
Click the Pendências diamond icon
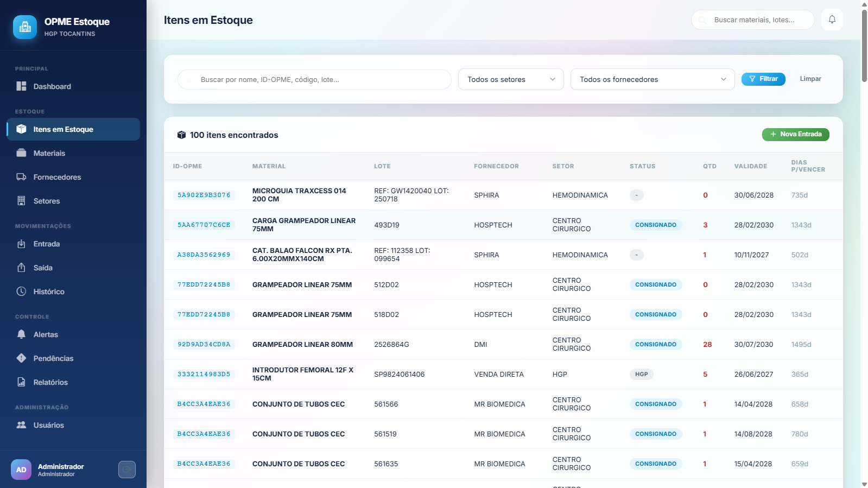point(21,358)
